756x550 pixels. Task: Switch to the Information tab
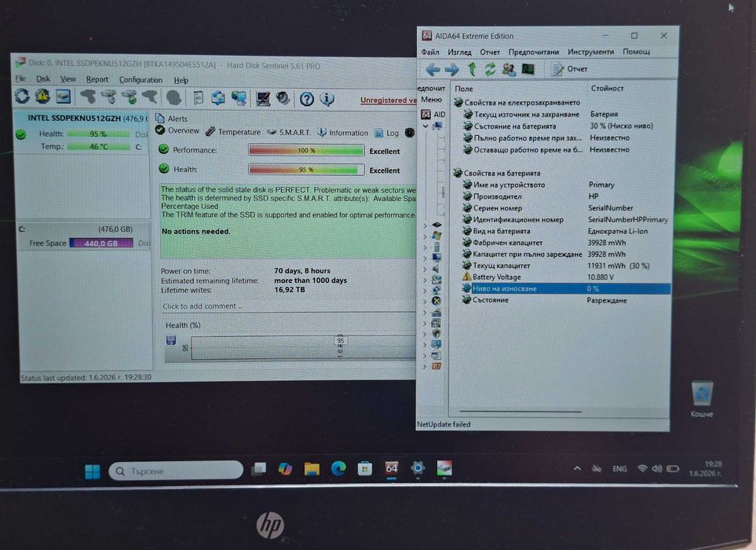click(343, 133)
